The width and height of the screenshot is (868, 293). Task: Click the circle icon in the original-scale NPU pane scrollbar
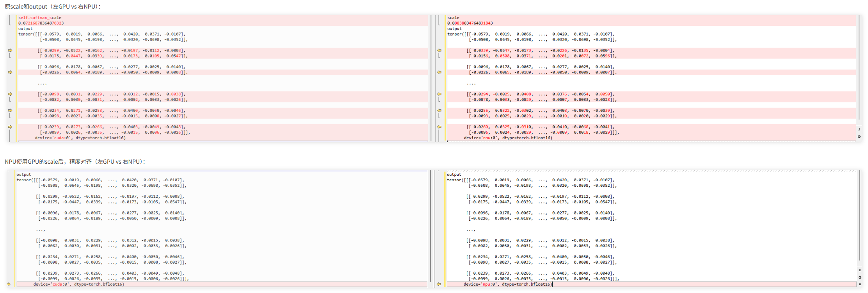click(859, 136)
